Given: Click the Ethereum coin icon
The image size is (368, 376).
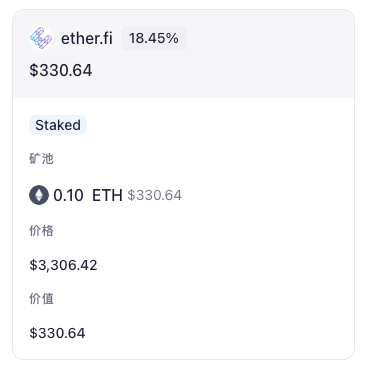Looking at the screenshot, I should coord(39,195).
